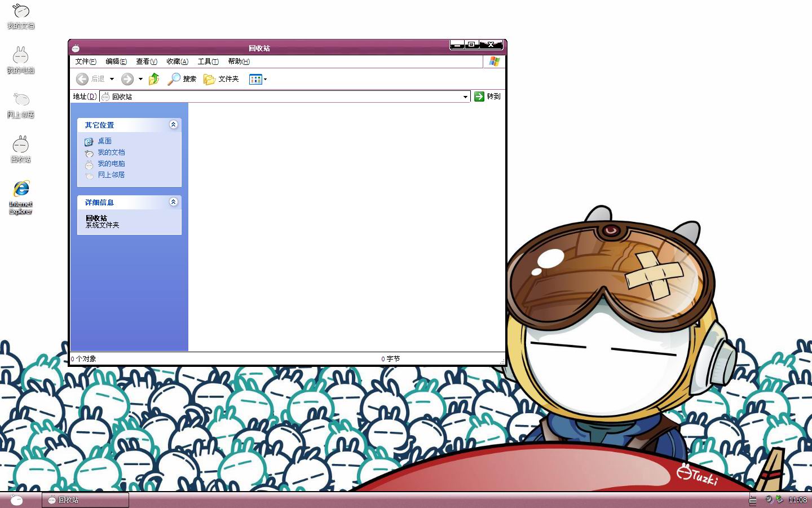Viewport: 812px width, 508px height.
Task: Click the 转到 go button
Action: [x=488, y=97]
